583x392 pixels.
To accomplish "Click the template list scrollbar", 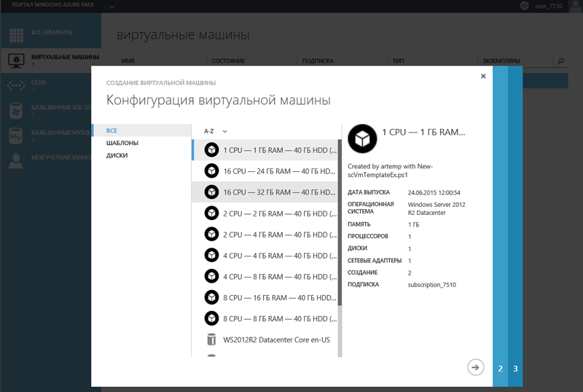I will (x=340, y=222).
